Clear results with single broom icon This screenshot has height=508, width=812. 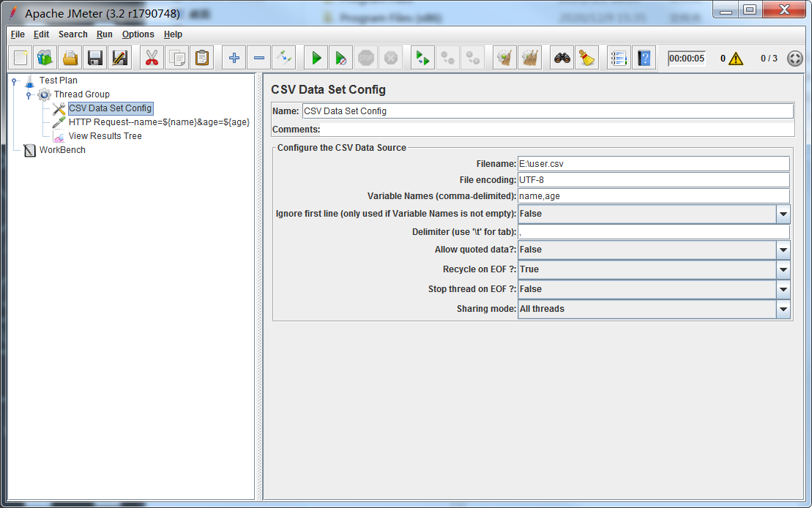[504, 58]
